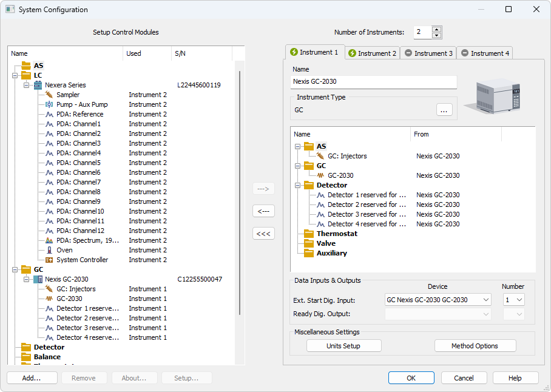Open Instrument Type selection (...) button
Image resolution: width=551 pixels, height=392 pixels.
pyautogui.click(x=444, y=110)
